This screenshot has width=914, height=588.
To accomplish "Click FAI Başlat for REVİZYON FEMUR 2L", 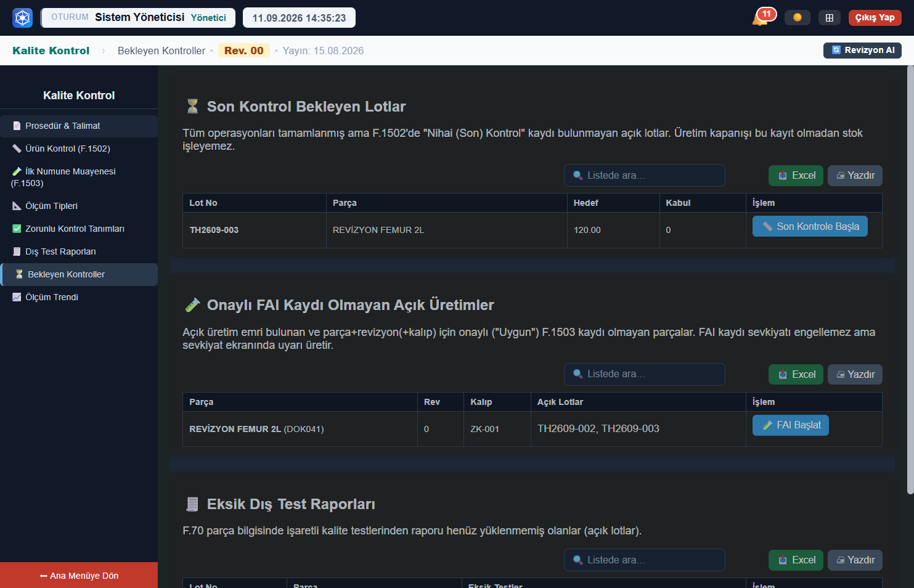I will click(791, 425).
